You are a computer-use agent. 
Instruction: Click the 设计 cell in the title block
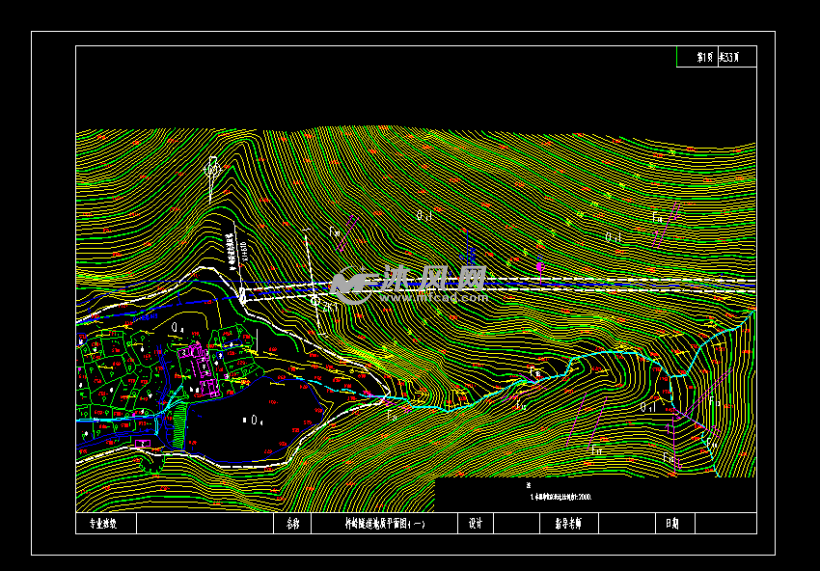coord(475,523)
